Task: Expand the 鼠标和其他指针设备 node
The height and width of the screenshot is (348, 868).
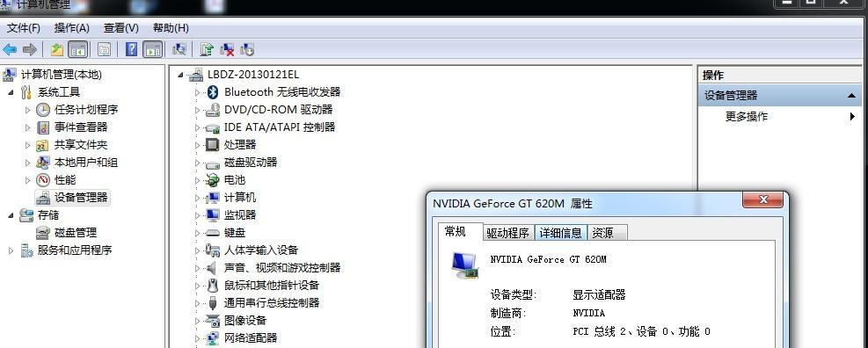Action: [198, 286]
